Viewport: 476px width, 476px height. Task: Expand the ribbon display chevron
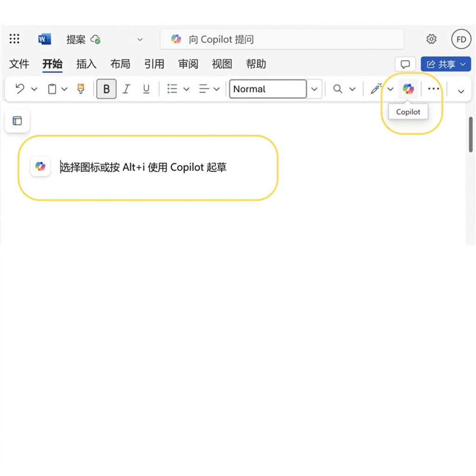(461, 91)
